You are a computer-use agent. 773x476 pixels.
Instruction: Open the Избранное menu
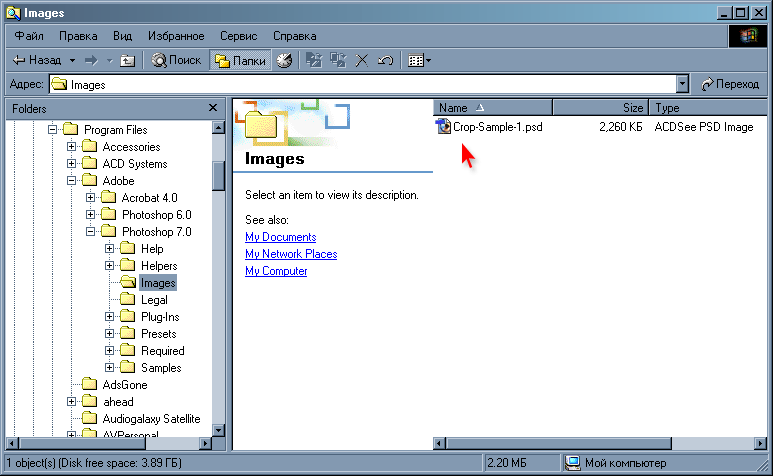(x=176, y=36)
